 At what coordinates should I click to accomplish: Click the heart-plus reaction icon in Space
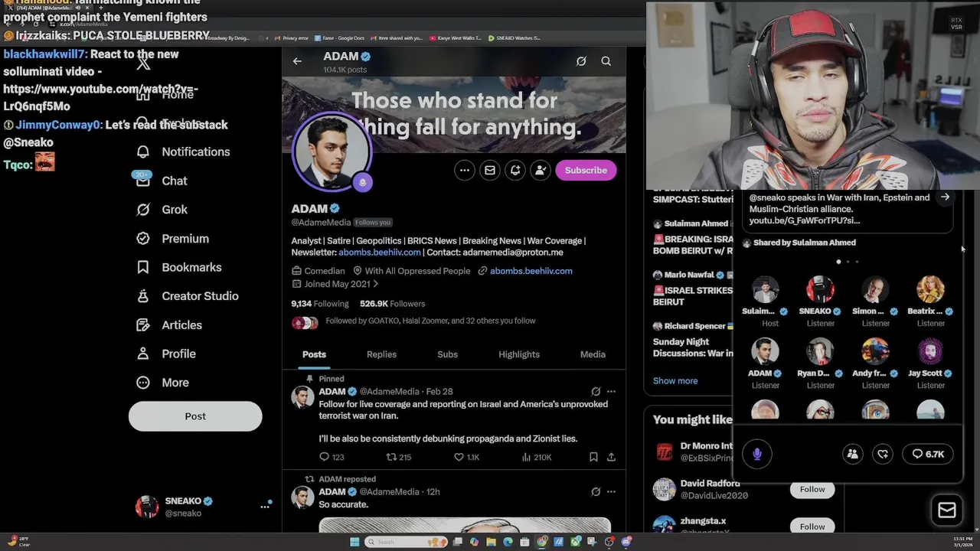pos(883,454)
